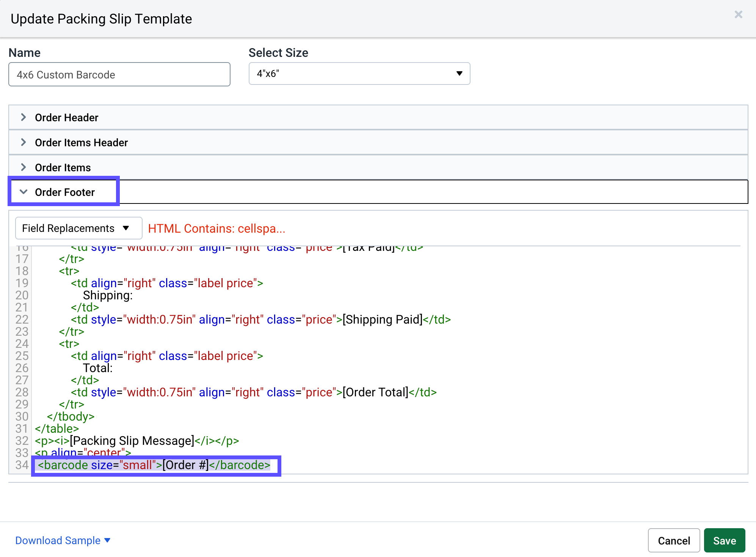The height and width of the screenshot is (557, 756).
Task: Click the Total: label on line 26
Action: pyautogui.click(x=98, y=368)
